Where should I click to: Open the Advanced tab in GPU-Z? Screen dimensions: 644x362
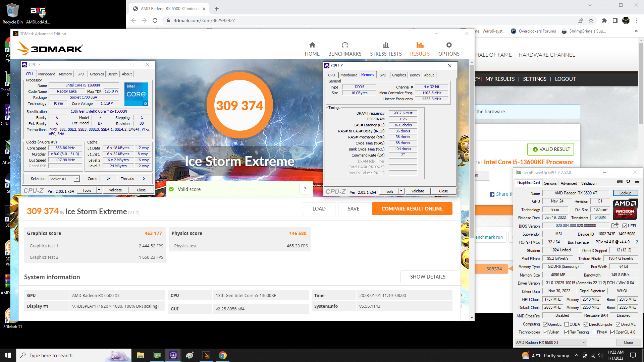click(569, 183)
